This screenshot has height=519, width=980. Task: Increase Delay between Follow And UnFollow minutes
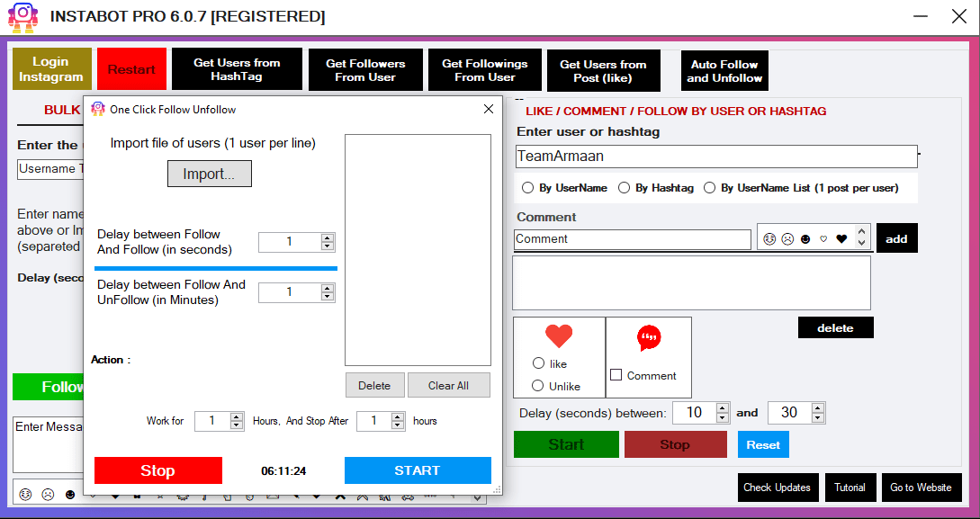pyautogui.click(x=327, y=288)
